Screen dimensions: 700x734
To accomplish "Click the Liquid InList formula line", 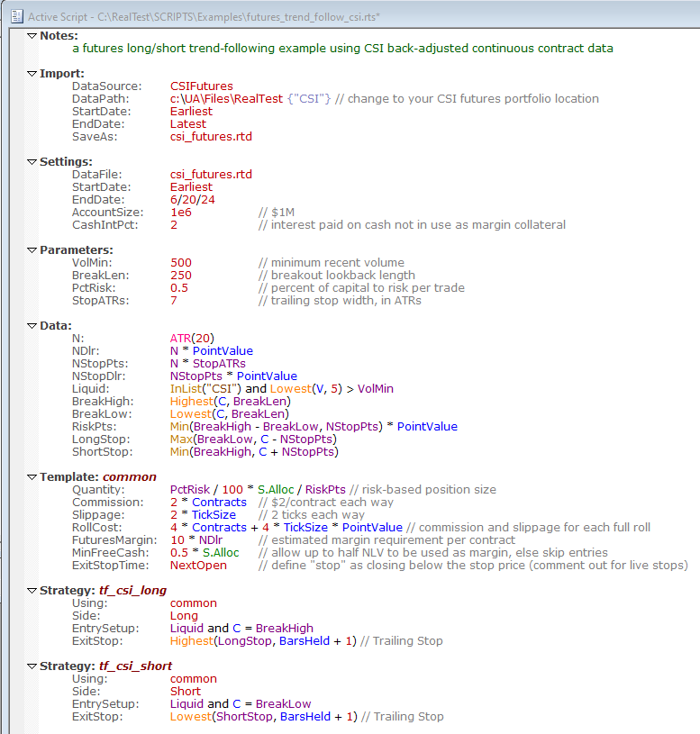I will coord(281,389).
